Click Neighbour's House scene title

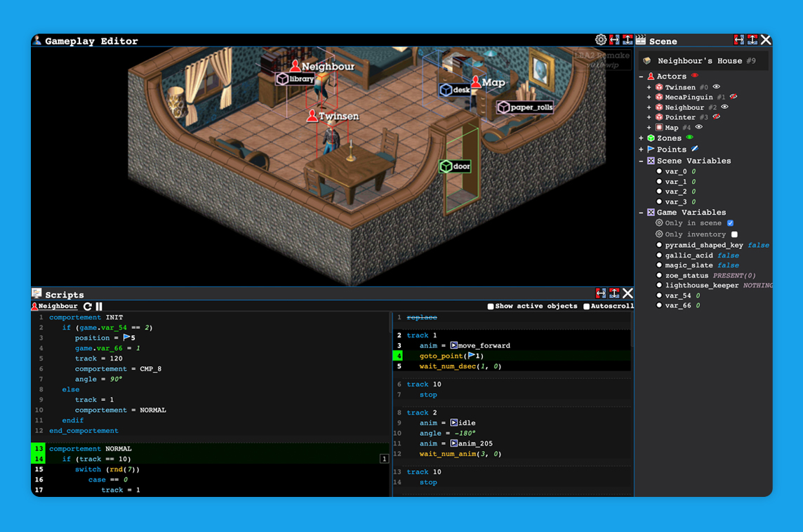point(700,60)
